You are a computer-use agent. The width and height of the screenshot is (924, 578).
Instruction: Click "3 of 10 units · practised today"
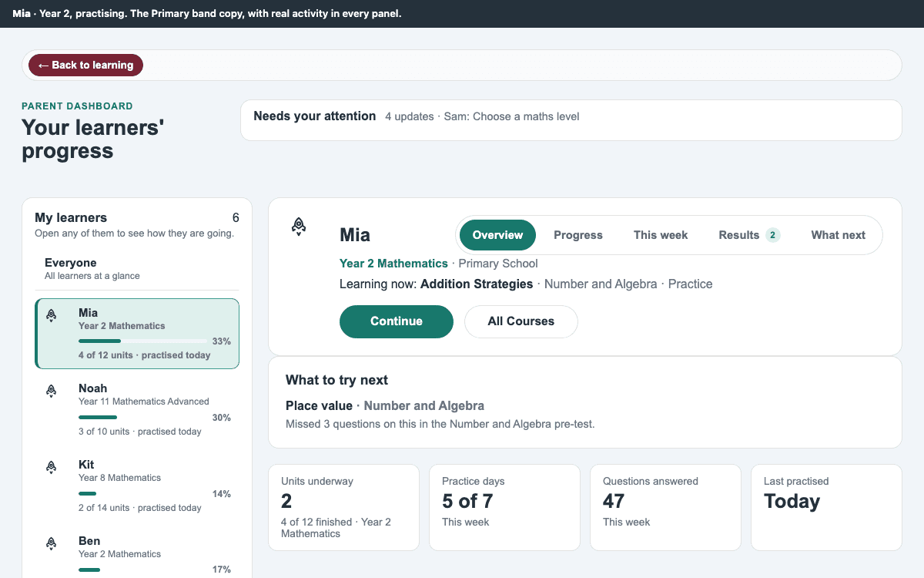(x=140, y=432)
